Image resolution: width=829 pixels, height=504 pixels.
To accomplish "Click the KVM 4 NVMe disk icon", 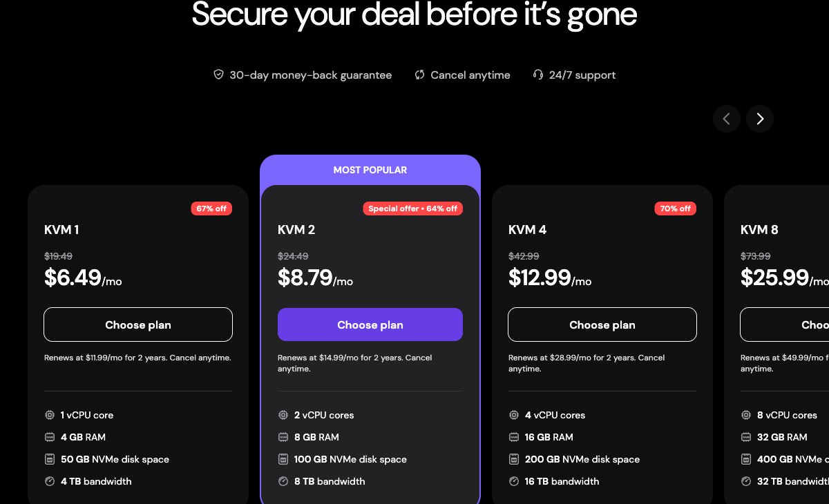I will point(514,459).
